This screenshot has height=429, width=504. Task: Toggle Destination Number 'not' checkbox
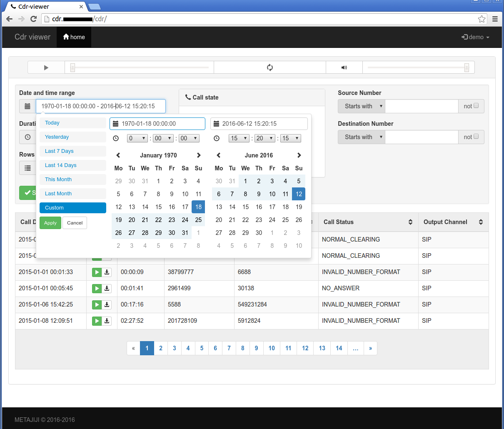tap(476, 137)
